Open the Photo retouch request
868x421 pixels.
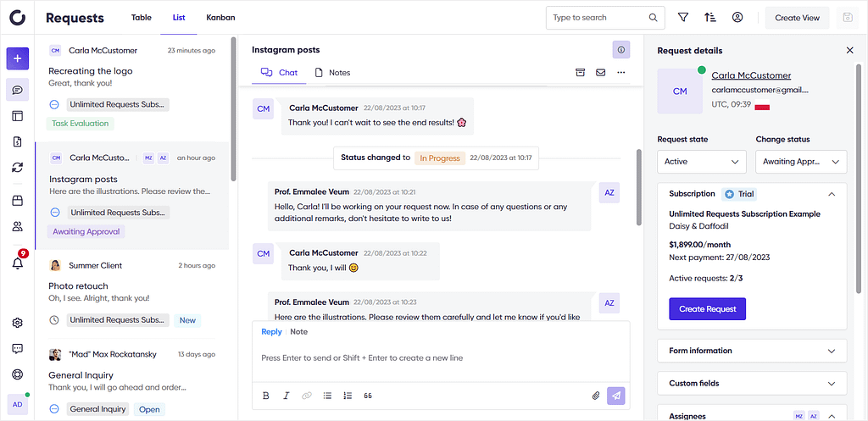coord(79,286)
